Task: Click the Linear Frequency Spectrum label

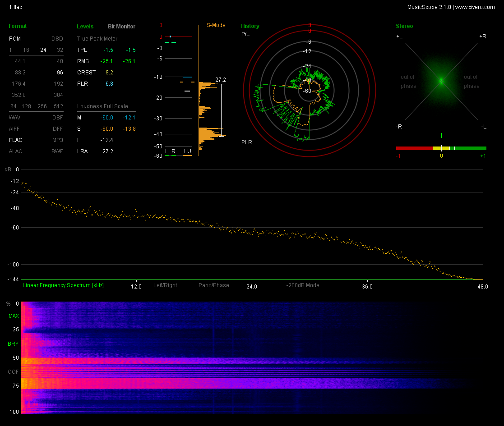Action: pos(63,285)
